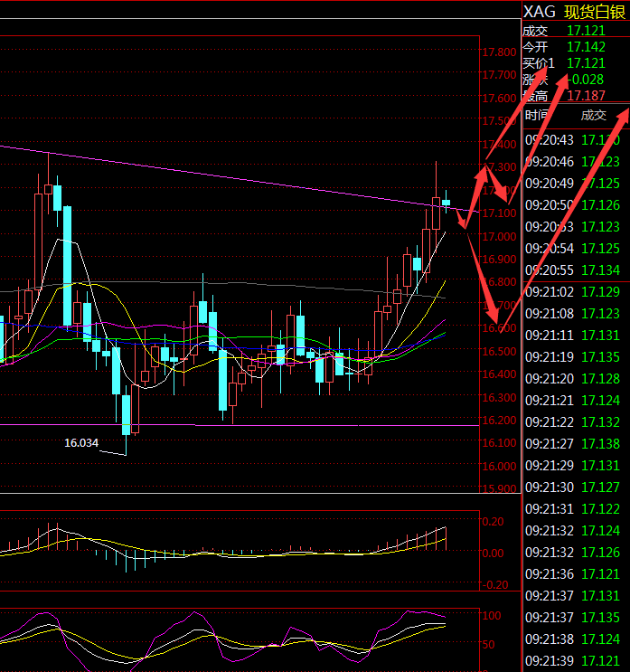The height and width of the screenshot is (672, 630).
Task: Click the 涨跌 value -0.028
Action: click(x=585, y=80)
